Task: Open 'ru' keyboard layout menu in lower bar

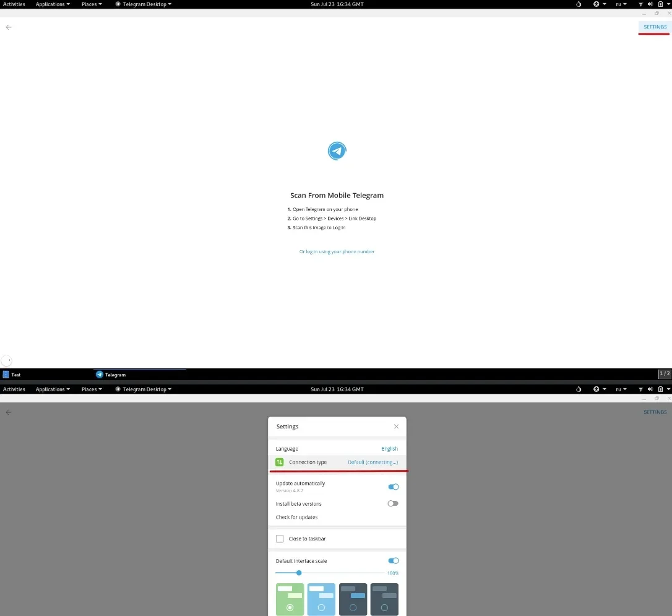Action: [x=621, y=389]
